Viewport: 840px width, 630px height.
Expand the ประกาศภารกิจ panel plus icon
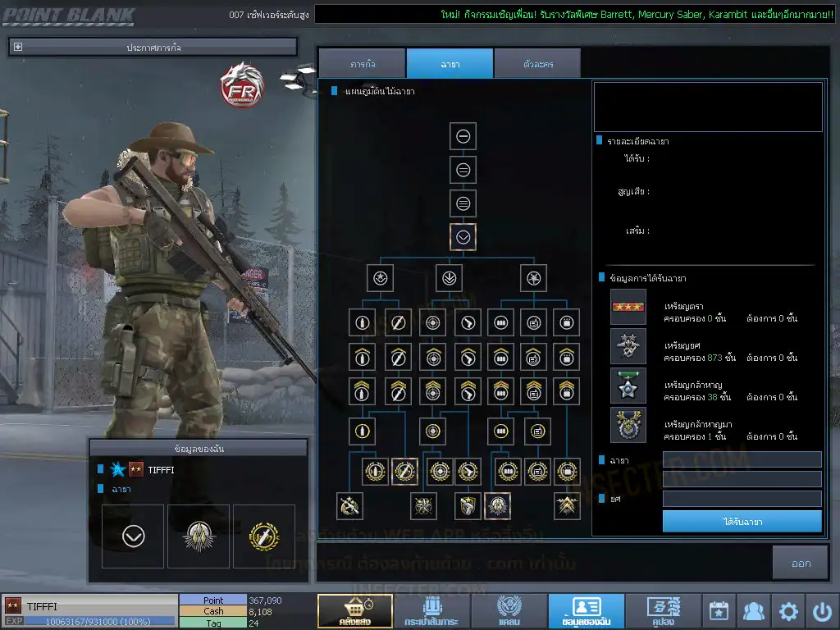(x=18, y=48)
